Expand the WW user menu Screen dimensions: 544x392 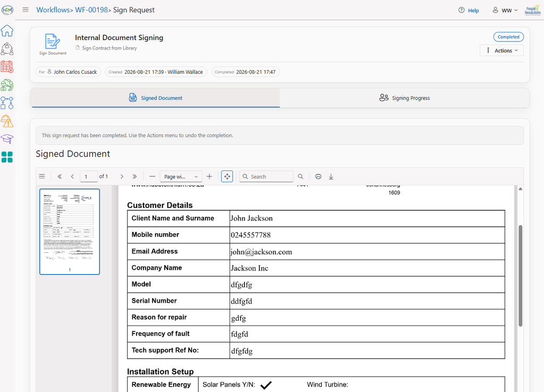click(x=505, y=11)
